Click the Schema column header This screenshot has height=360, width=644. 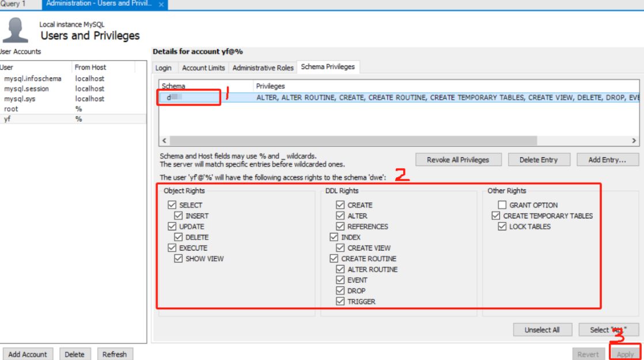coord(206,86)
